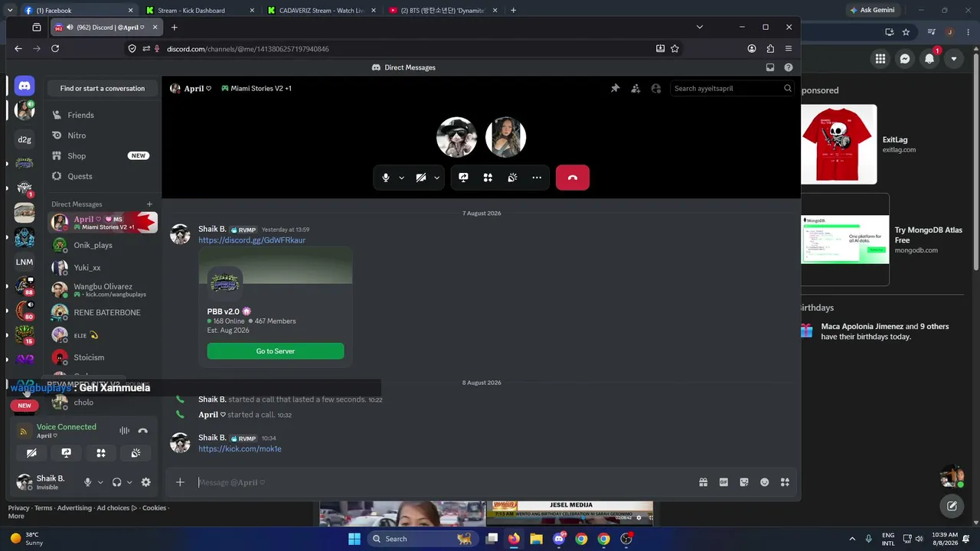The height and width of the screenshot is (551, 980).
Task: Open Discord help icon
Action: click(x=789, y=67)
